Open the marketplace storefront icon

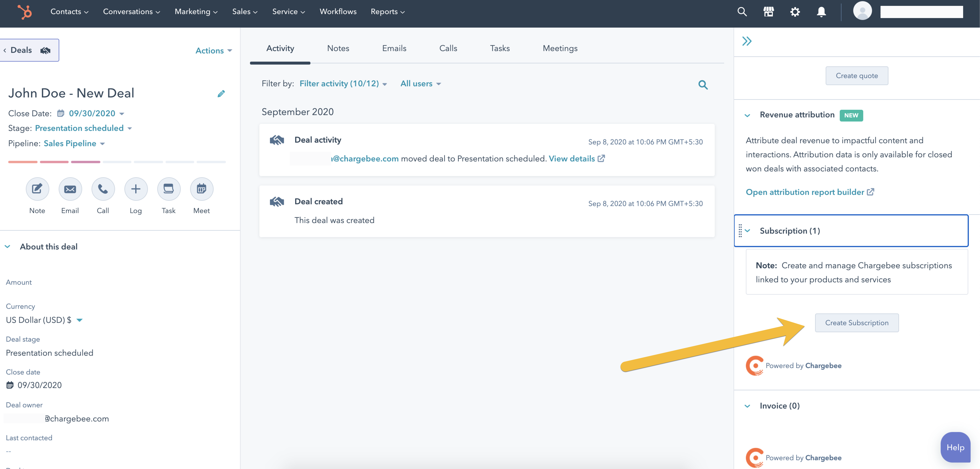(x=768, y=11)
